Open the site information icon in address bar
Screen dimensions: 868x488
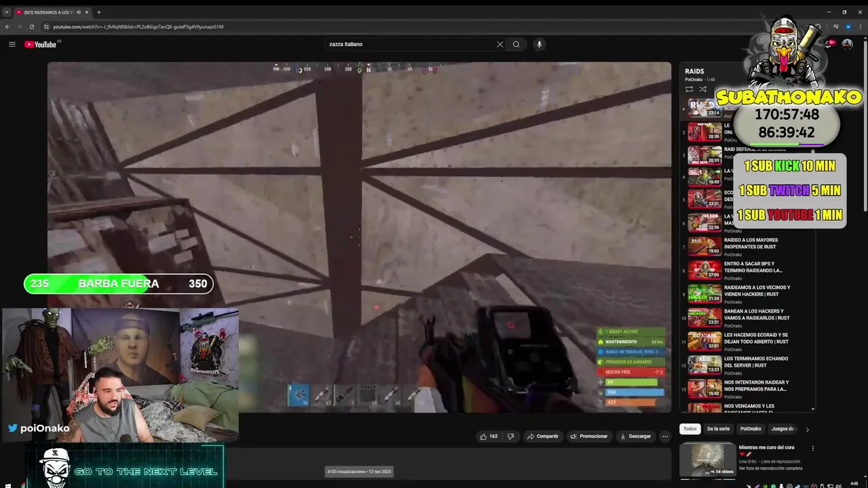click(x=46, y=26)
